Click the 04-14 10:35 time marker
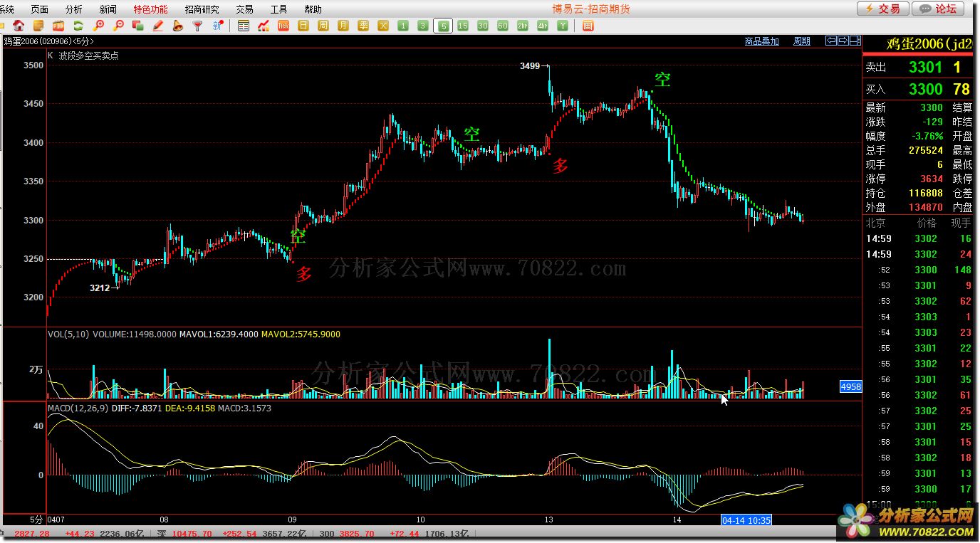Image resolution: width=980 pixels, height=543 pixels. pyautogui.click(x=746, y=520)
